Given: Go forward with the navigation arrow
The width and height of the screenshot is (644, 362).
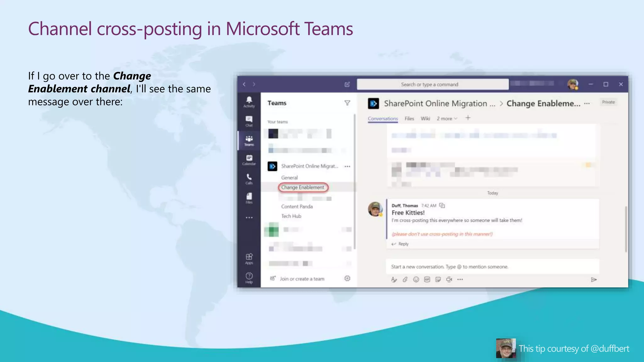Looking at the screenshot, I should pyautogui.click(x=254, y=84).
